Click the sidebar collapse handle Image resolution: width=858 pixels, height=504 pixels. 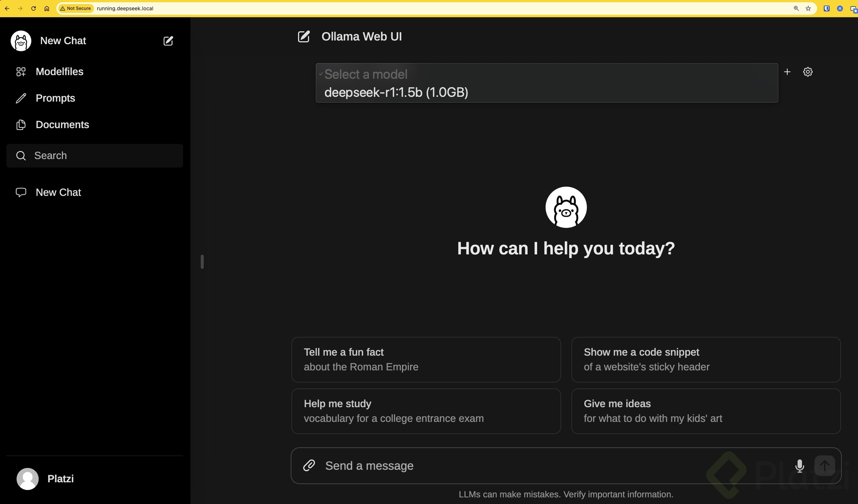(202, 262)
